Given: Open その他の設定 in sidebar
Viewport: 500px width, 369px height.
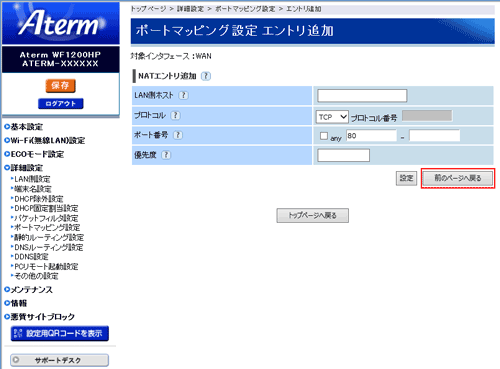Looking at the screenshot, I should point(35,276).
